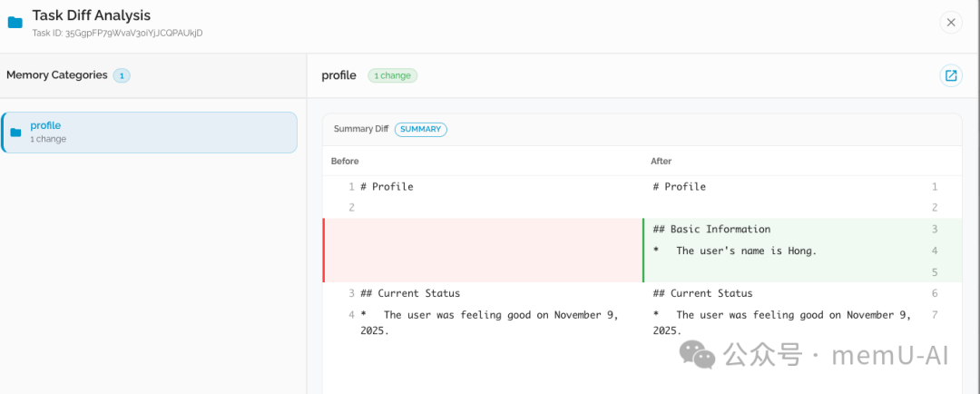Click the "## Current Status" line in Before pane
Viewport: 980px width, 394px height.
tap(410, 293)
